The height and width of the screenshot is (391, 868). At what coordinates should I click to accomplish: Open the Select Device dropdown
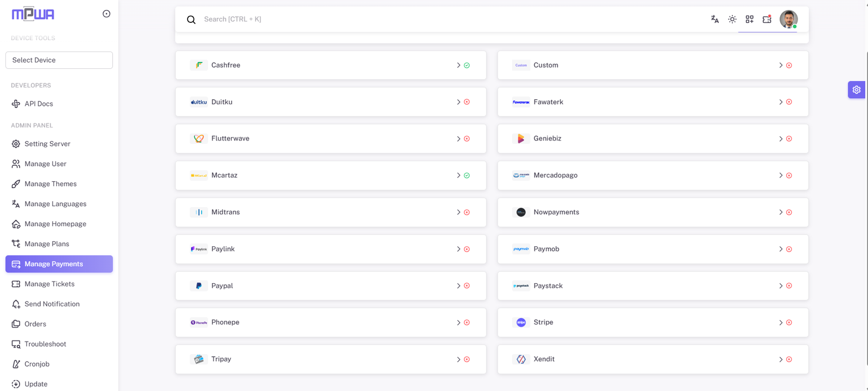[x=59, y=60]
